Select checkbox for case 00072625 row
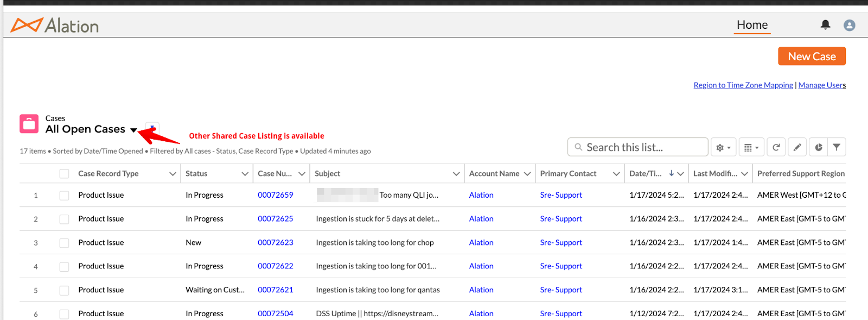 pos(64,219)
